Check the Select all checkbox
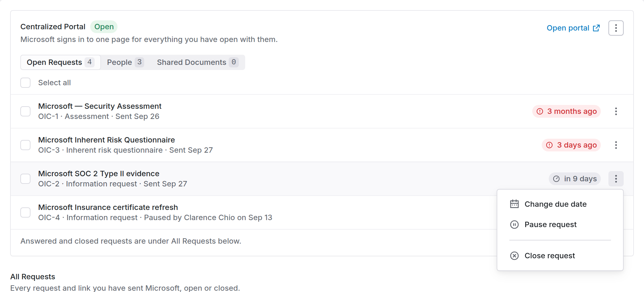 [x=25, y=83]
